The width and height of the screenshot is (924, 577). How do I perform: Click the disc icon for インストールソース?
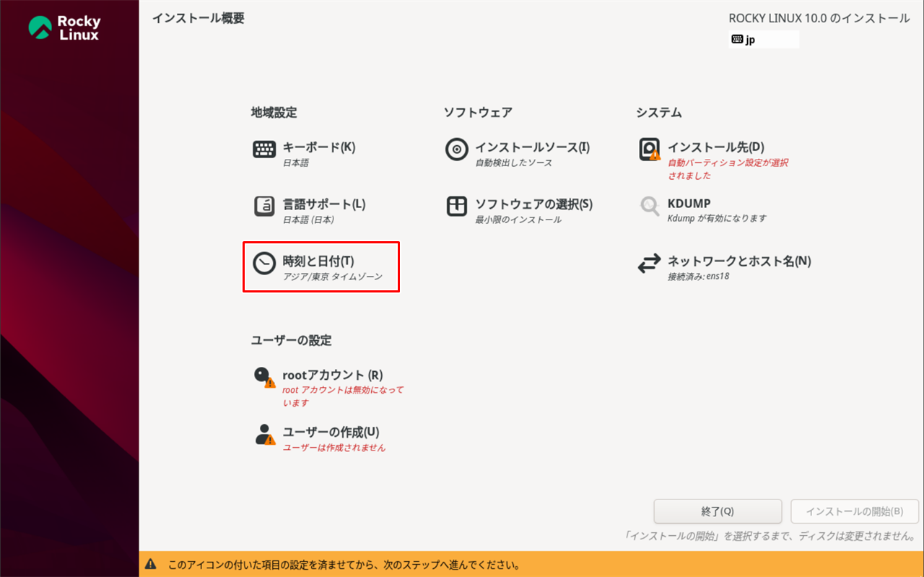(x=457, y=149)
